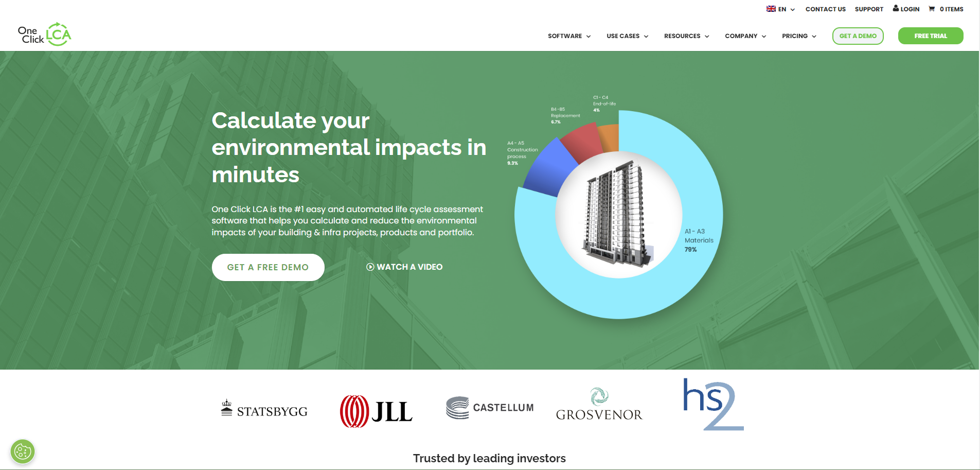This screenshot has width=980, height=470.
Task: Click the orange C1-C4 End-of-life chart segment
Action: 610,137
